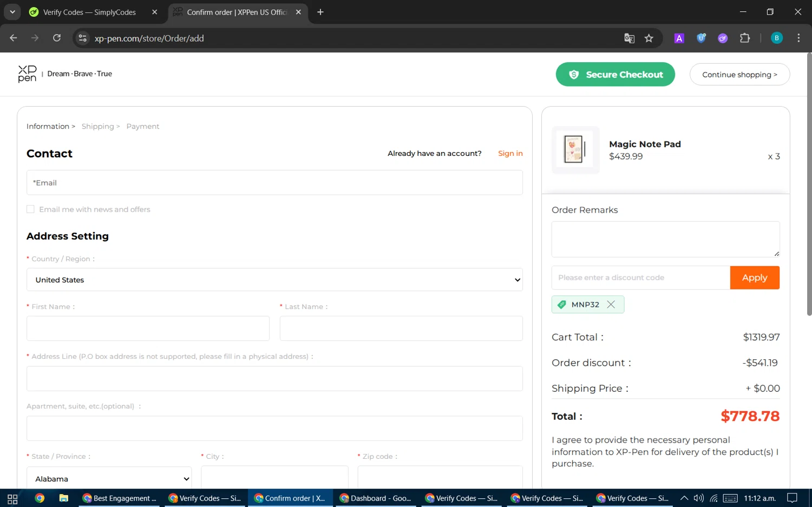Click the Order Remarks textarea
Screen dimensions: 812x507
[665, 239]
